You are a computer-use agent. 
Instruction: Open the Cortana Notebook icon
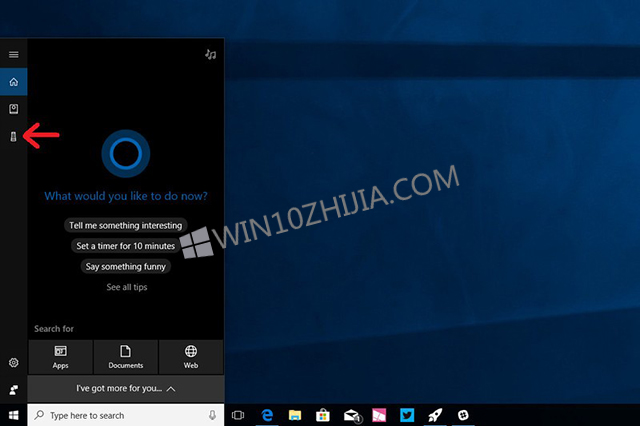click(x=13, y=109)
